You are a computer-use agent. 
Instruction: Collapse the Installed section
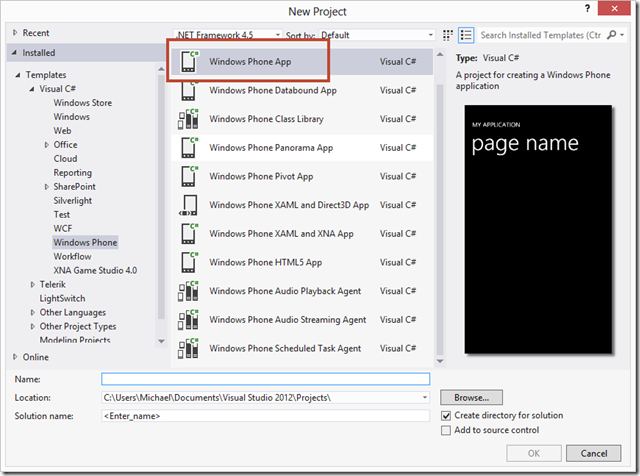point(14,53)
